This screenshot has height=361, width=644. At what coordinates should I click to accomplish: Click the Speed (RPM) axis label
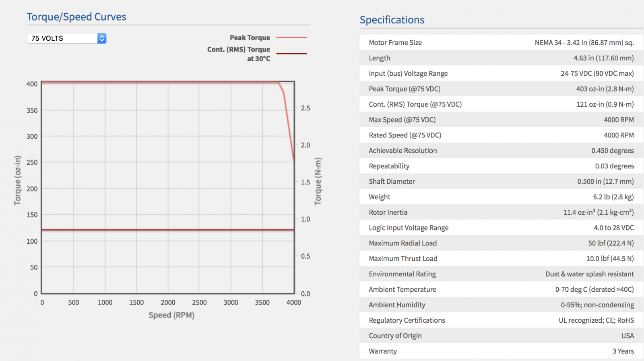tap(171, 315)
